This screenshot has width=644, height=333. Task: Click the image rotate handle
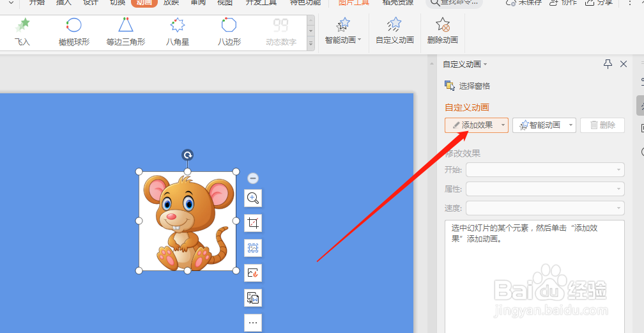pos(188,155)
